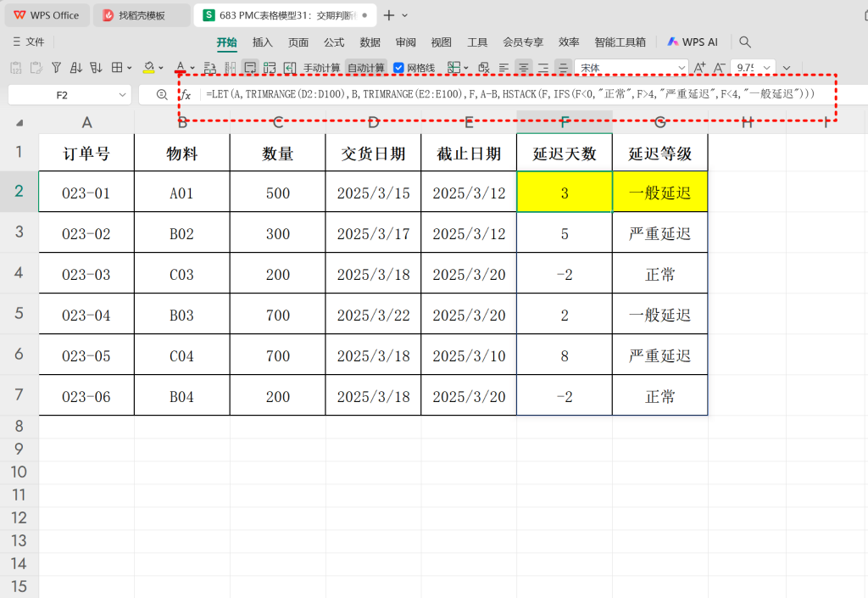The image size is (868, 598).
Task: Click inside the formula bar text
Action: point(510,94)
